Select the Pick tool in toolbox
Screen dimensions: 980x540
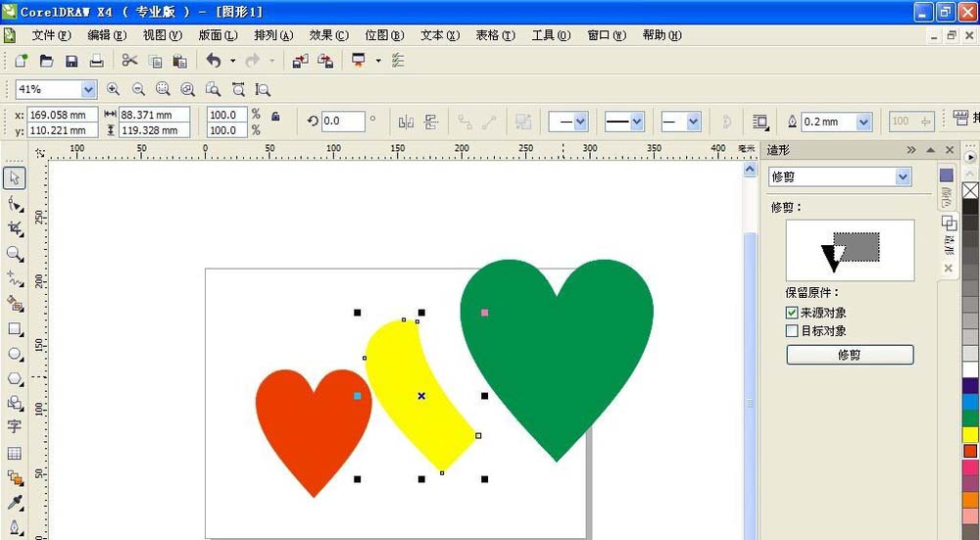tap(14, 178)
